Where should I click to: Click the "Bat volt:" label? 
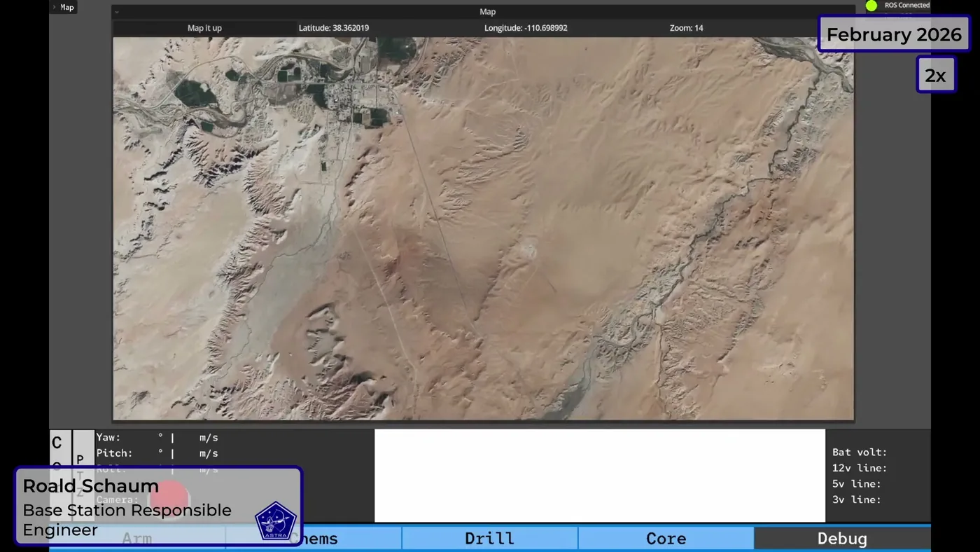(x=860, y=453)
